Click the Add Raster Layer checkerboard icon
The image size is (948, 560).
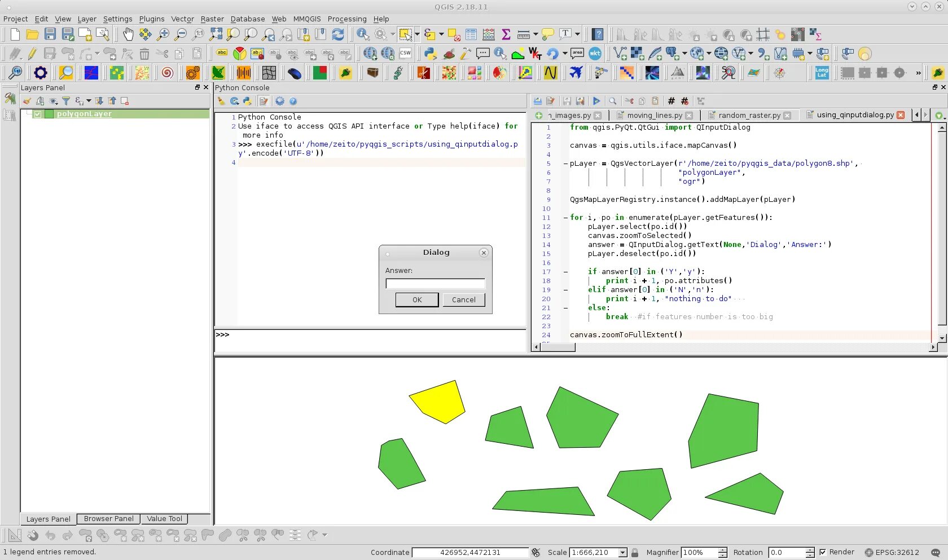tap(637, 54)
